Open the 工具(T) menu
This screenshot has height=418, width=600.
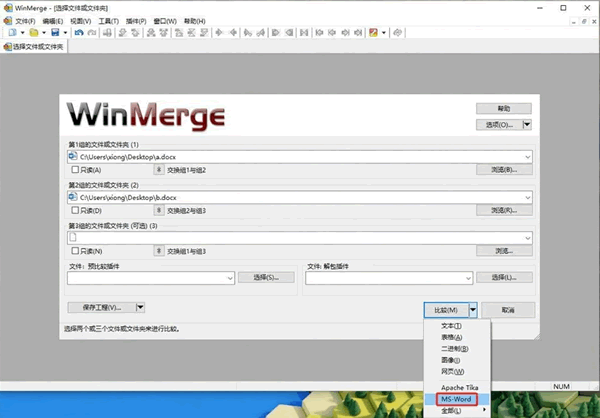108,21
